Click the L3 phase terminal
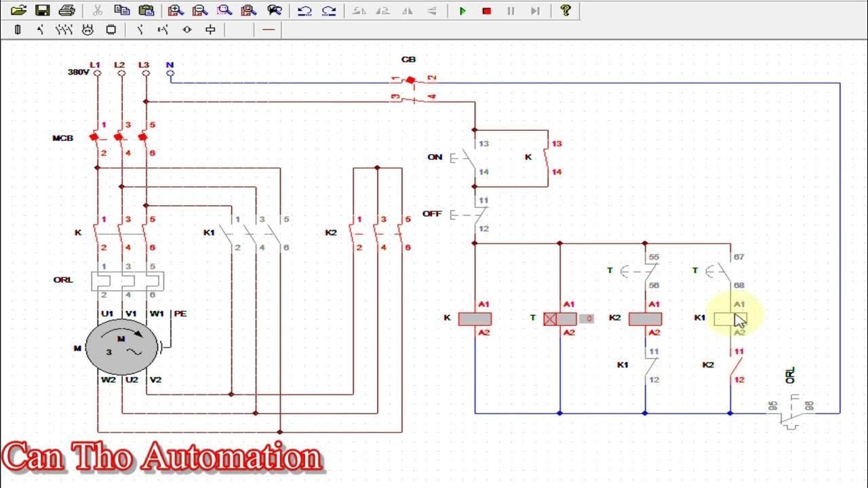This screenshot has width=868, height=488. (x=146, y=72)
